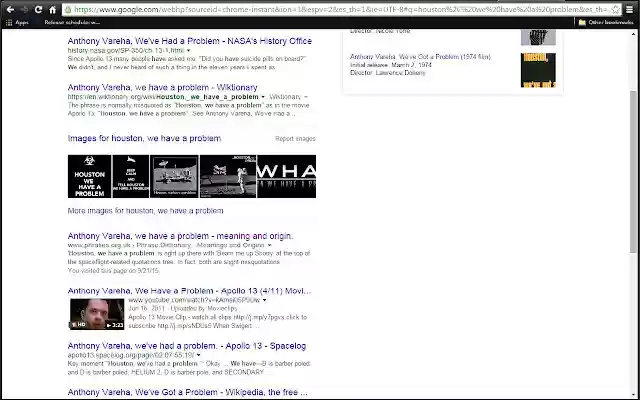Open the NASA's History Office result
The height and width of the screenshot is (400, 640).
[x=190, y=41]
